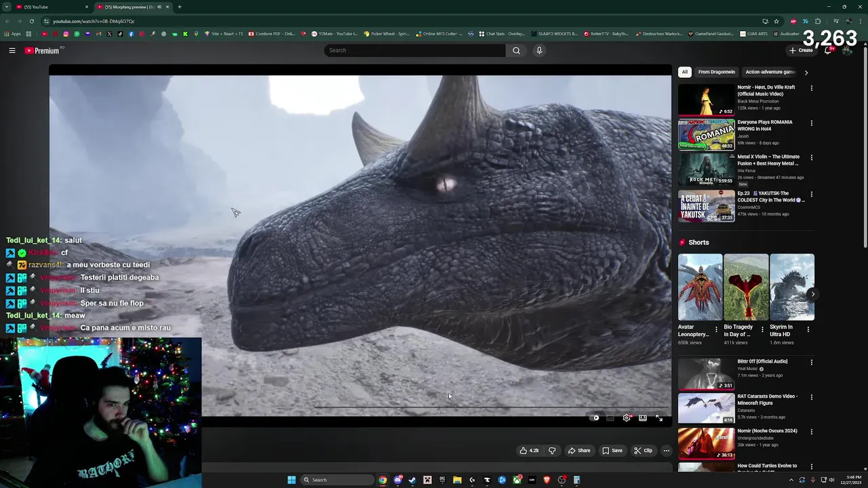This screenshot has height=488, width=868.
Task: Open options for Skyrim In Ultra HD short
Action: (x=808, y=330)
